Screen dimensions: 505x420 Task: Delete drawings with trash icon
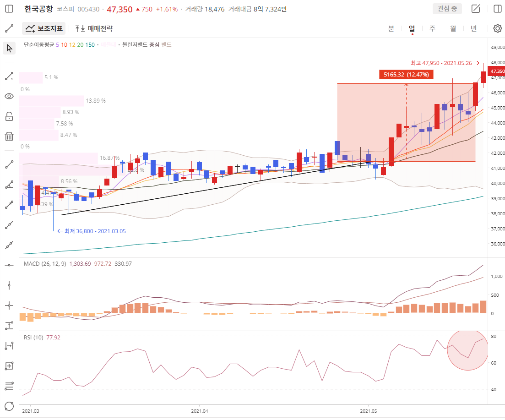[x=9, y=136]
